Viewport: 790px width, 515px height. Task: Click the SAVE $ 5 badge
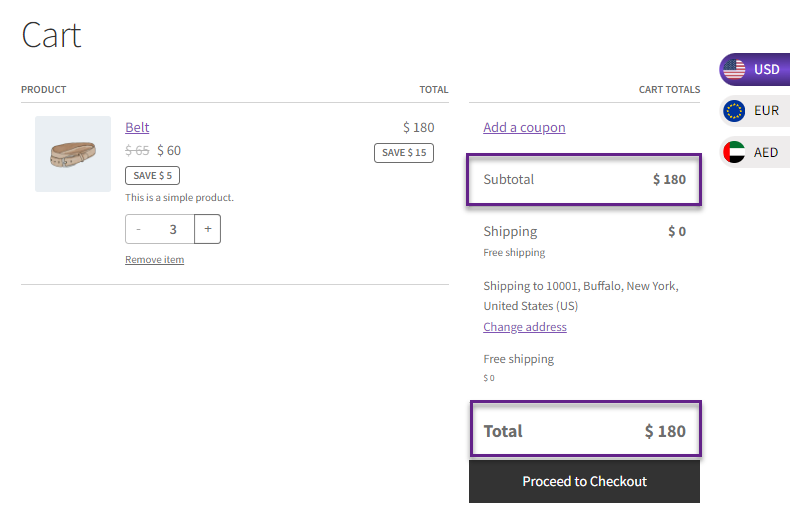(x=153, y=175)
